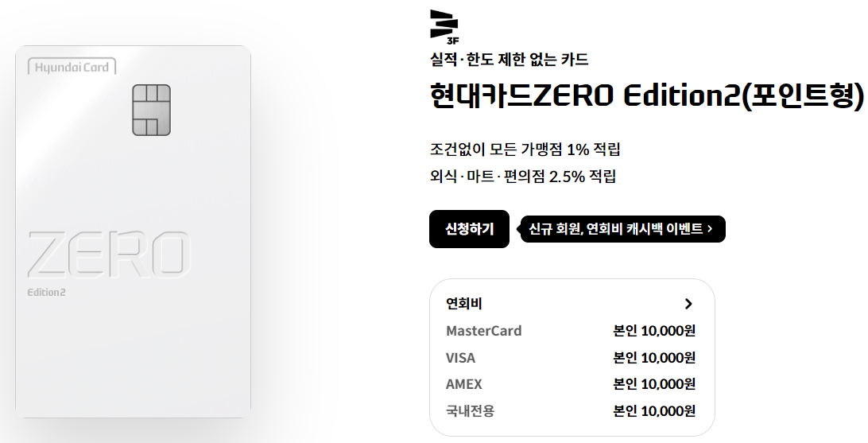Click the embossed ZERO text on card

(108, 255)
